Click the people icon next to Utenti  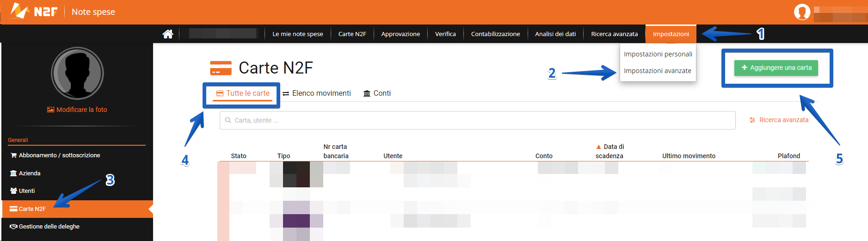(13, 191)
